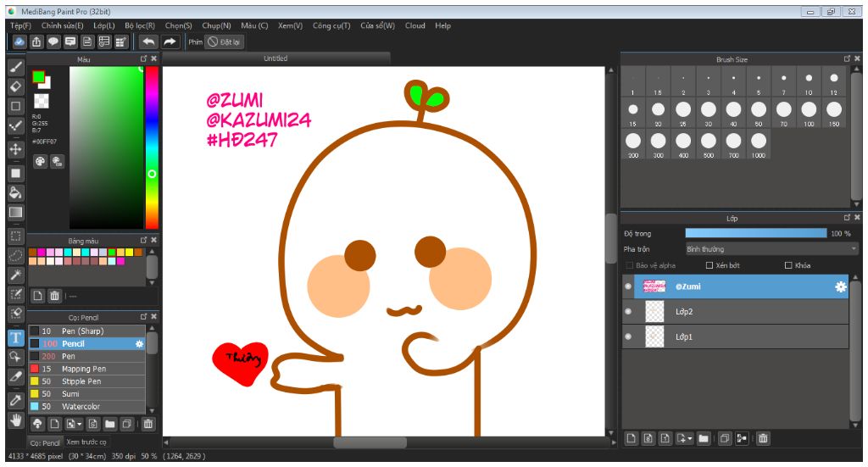
Task: Select the Eraser tool in the left toolbar
Action: tap(16, 86)
